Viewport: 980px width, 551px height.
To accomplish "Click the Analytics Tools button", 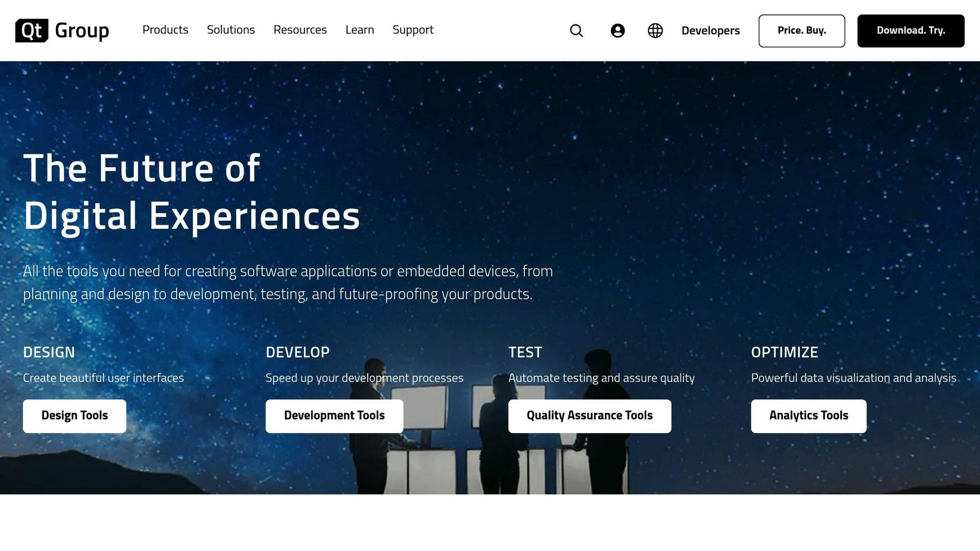I will coord(808,416).
